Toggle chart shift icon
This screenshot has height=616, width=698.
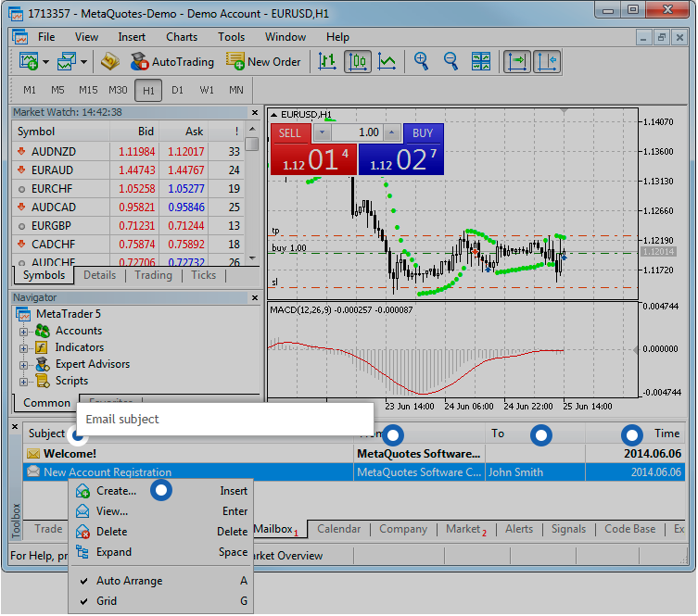(x=547, y=61)
